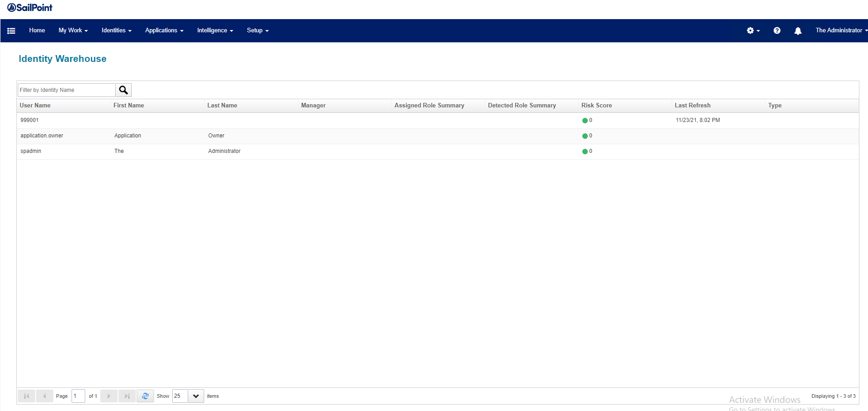Focus the Filter by Identity Name field
Image resolution: width=868 pixels, height=411 pixels.
pos(67,90)
